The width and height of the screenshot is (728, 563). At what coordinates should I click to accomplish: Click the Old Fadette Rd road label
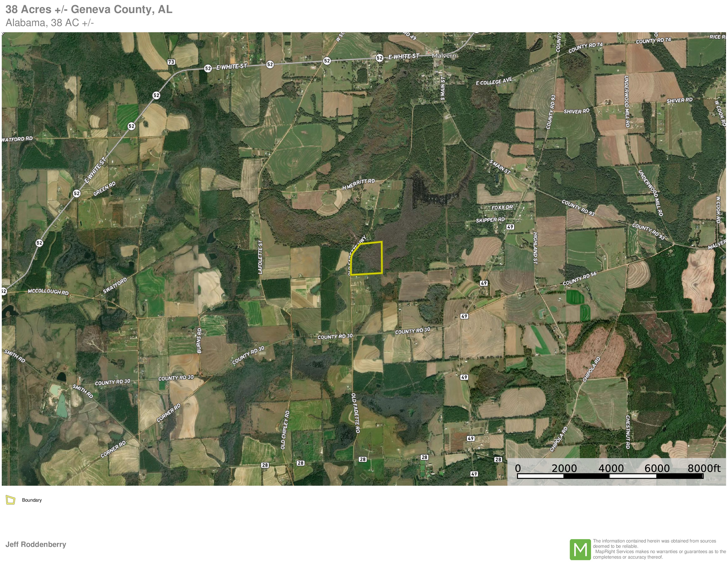pyautogui.click(x=355, y=413)
